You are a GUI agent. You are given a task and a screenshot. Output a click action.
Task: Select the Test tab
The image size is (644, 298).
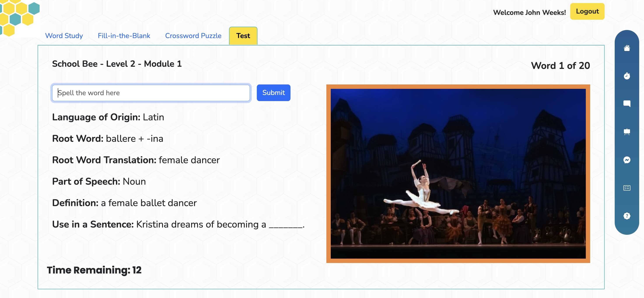click(x=243, y=36)
